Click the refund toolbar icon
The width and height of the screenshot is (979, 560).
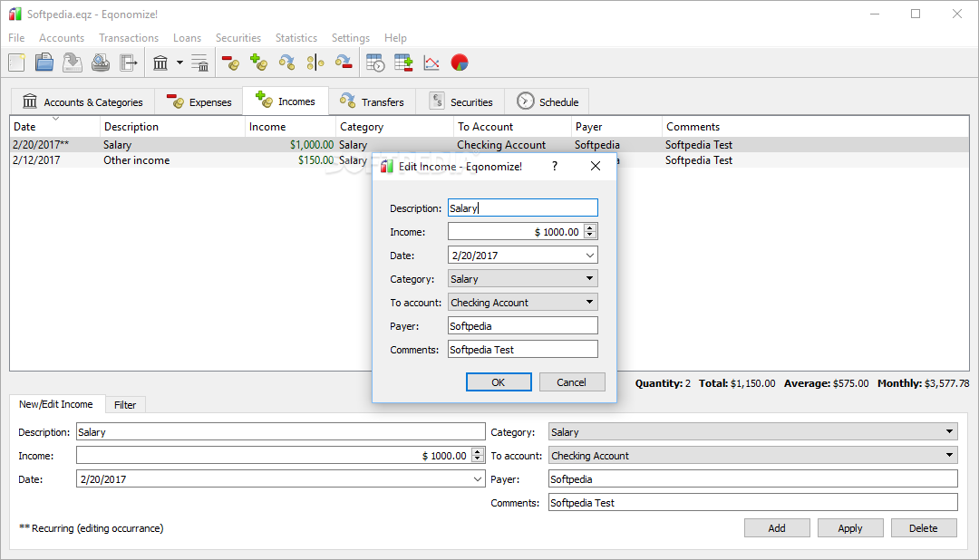[x=344, y=63]
